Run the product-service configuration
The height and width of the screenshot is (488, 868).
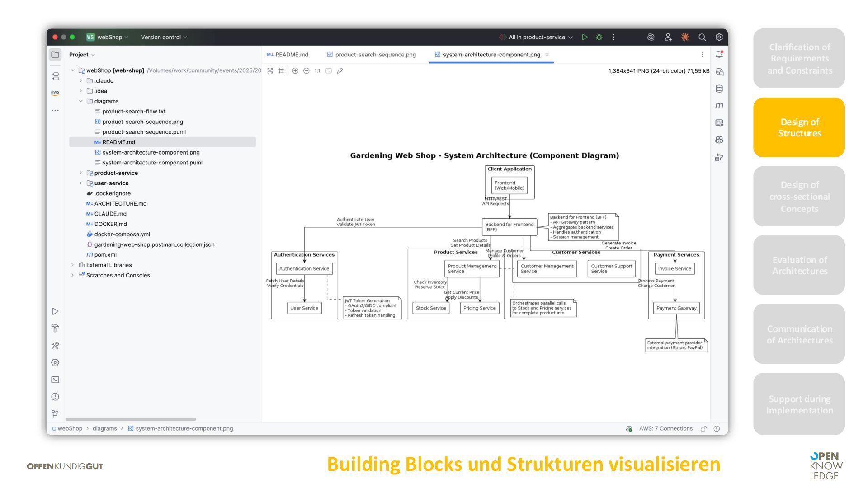(585, 37)
